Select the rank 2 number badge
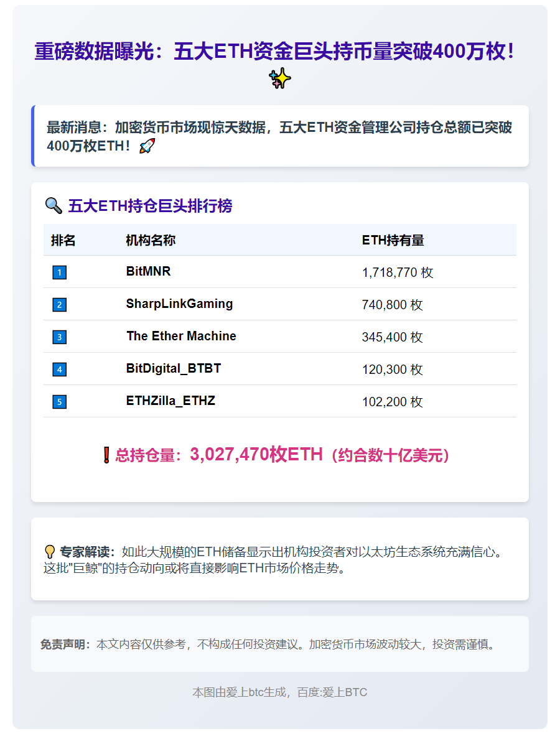This screenshot has height=749, width=560. tap(59, 305)
